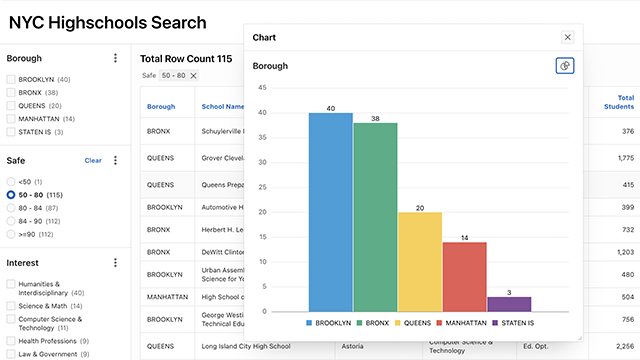The image size is (640, 360).
Task: Toggle STATEN IS legend item
Action: (x=513, y=323)
